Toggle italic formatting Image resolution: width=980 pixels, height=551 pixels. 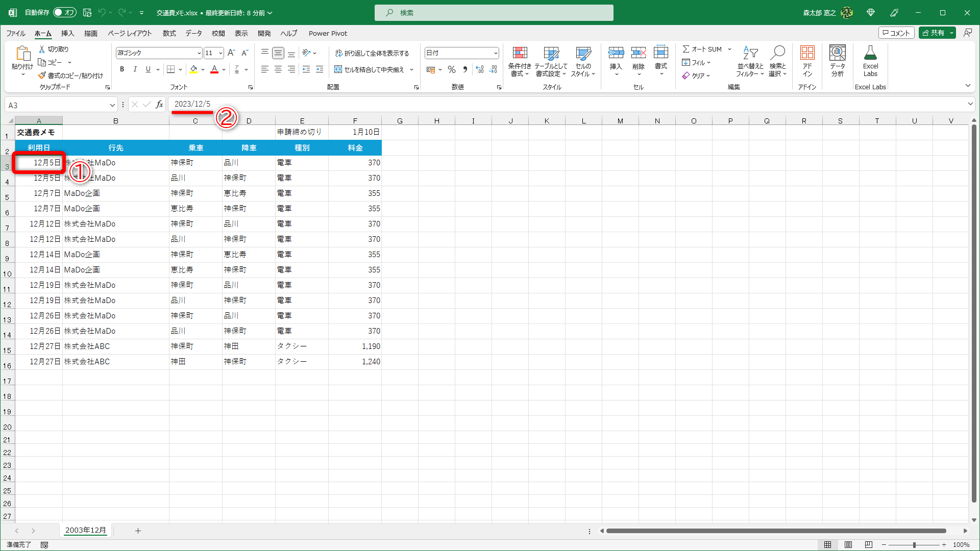click(135, 69)
